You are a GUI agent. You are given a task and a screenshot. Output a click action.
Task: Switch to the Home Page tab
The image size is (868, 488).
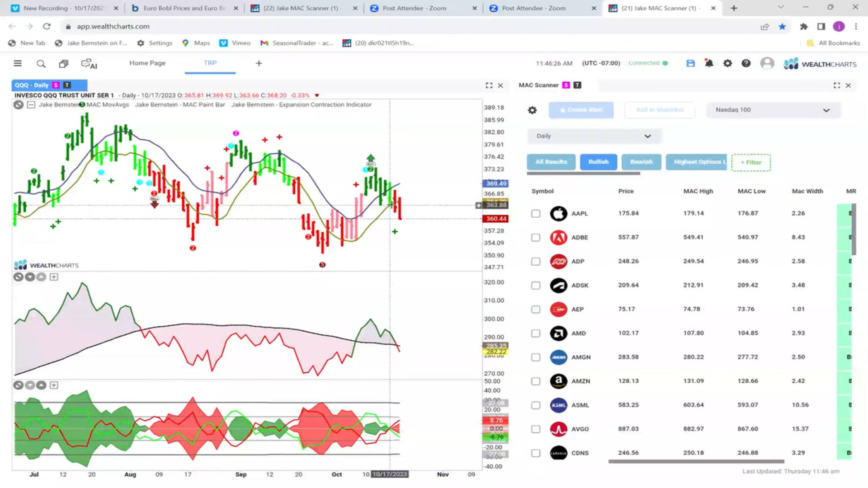(x=147, y=63)
